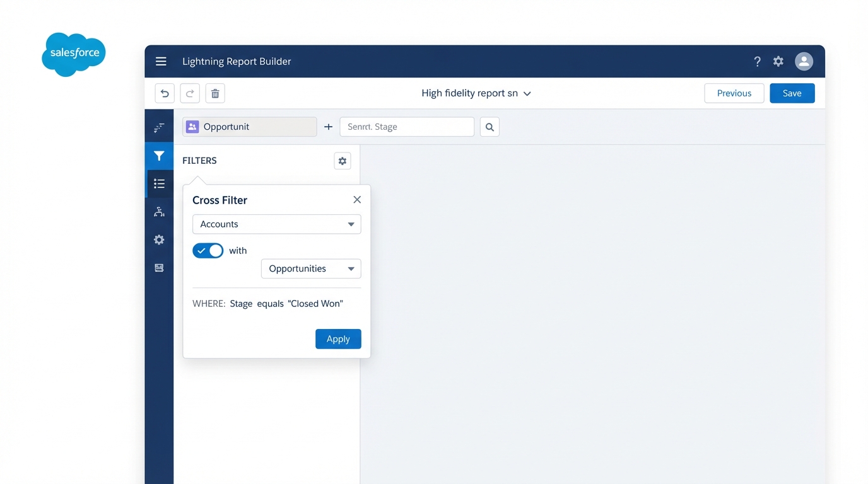Click the Filters settings gear icon
This screenshot has height=484, width=868.
click(343, 161)
